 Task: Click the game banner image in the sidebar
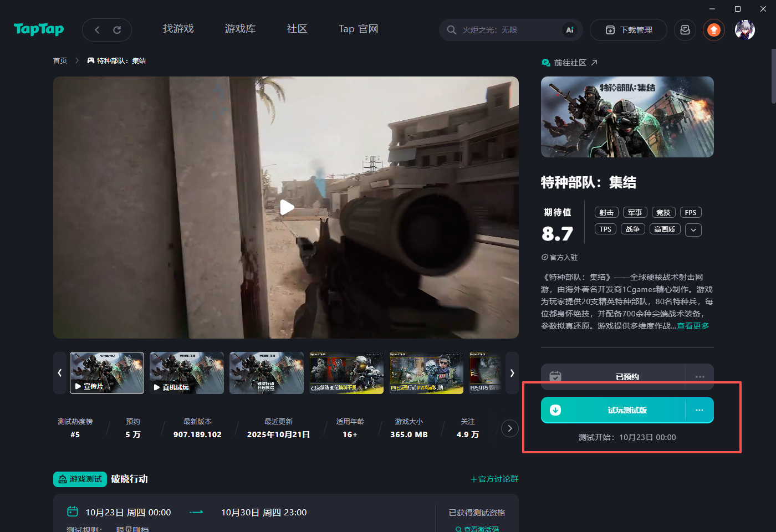point(627,117)
